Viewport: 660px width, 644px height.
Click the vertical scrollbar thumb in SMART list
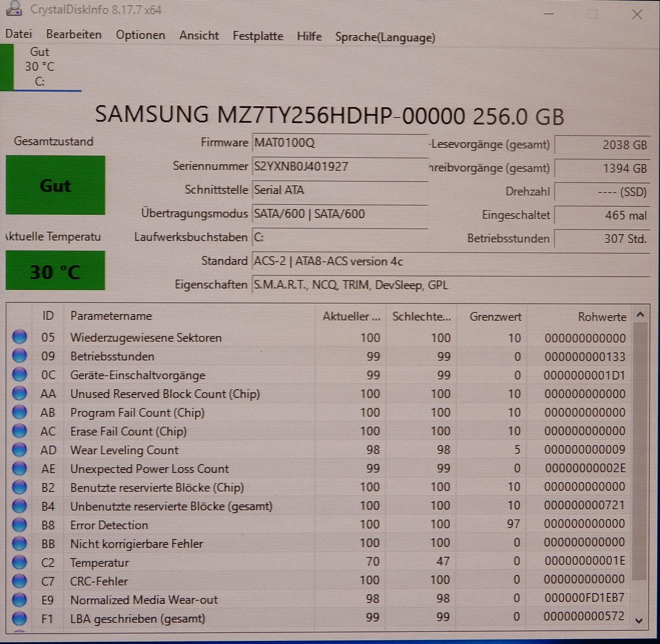[640, 451]
